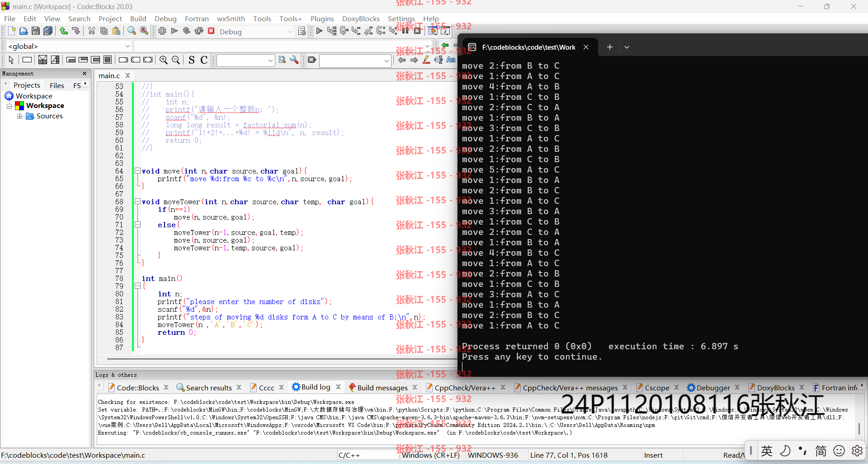
Task: Click the C toggle comments icon
Action: [204, 60]
